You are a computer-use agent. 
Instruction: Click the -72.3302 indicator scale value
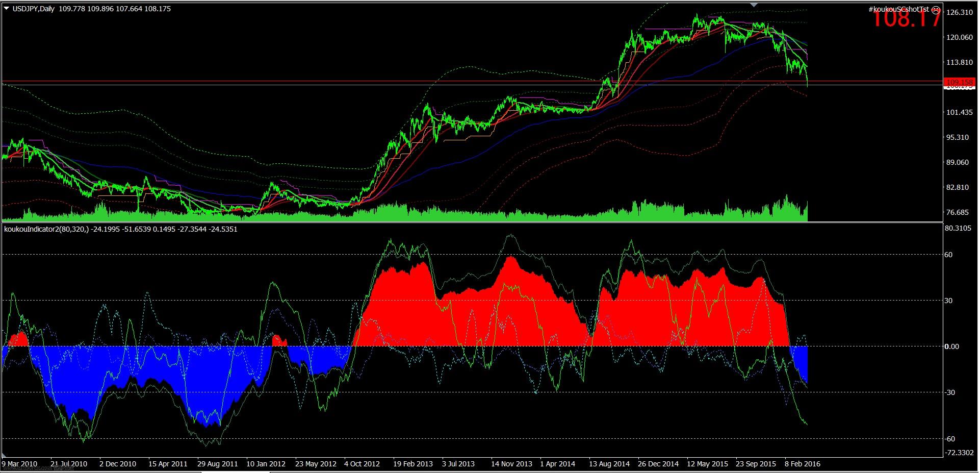tap(958, 453)
